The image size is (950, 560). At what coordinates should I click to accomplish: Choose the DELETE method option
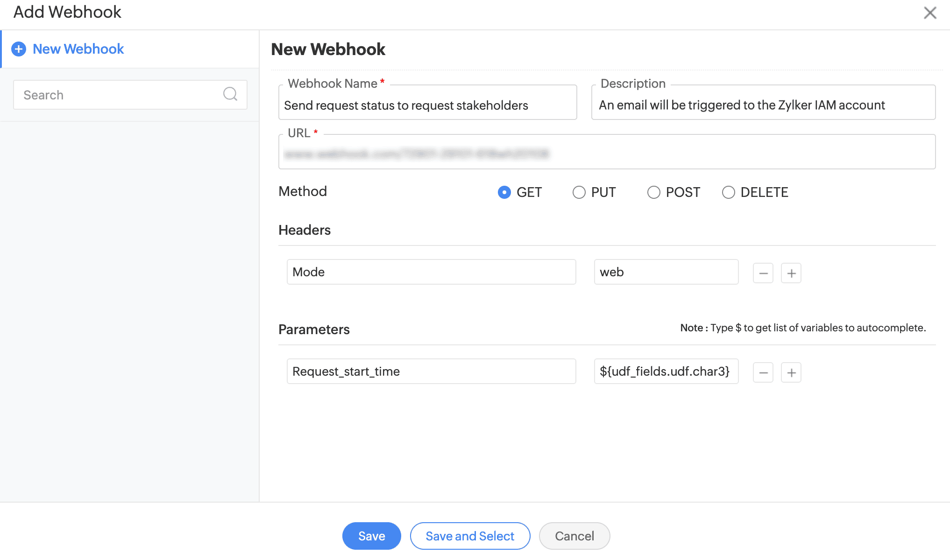pyautogui.click(x=728, y=192)
